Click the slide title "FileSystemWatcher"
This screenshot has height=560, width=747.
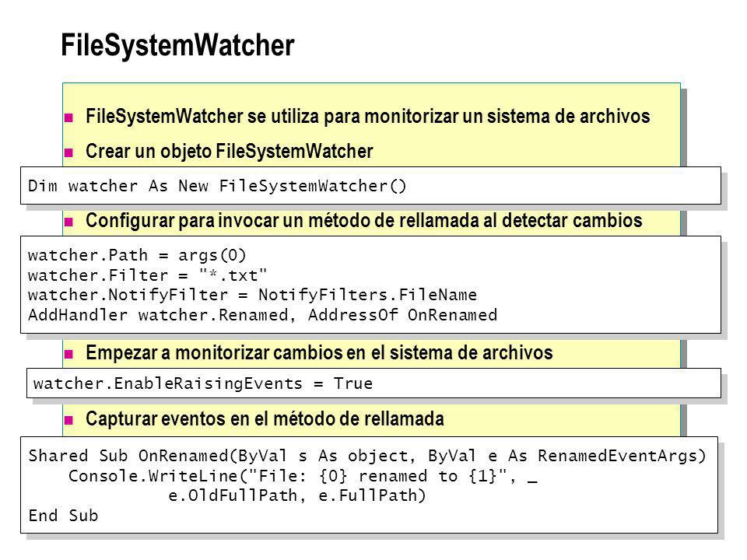(x=177, y=46)
